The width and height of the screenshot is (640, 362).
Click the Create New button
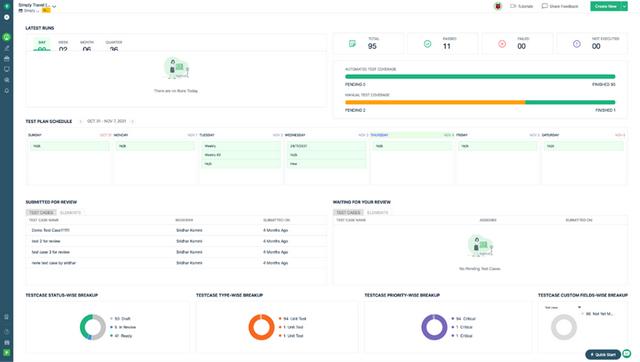(x=605, y=6)
